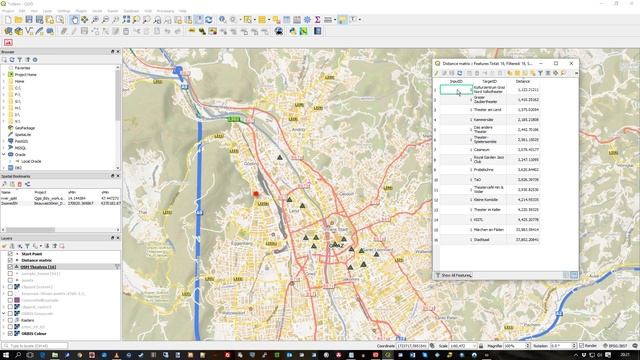Open the Python console icon
Image resolution: width=640 pixels, height=360 pixels.
[293, 31]
